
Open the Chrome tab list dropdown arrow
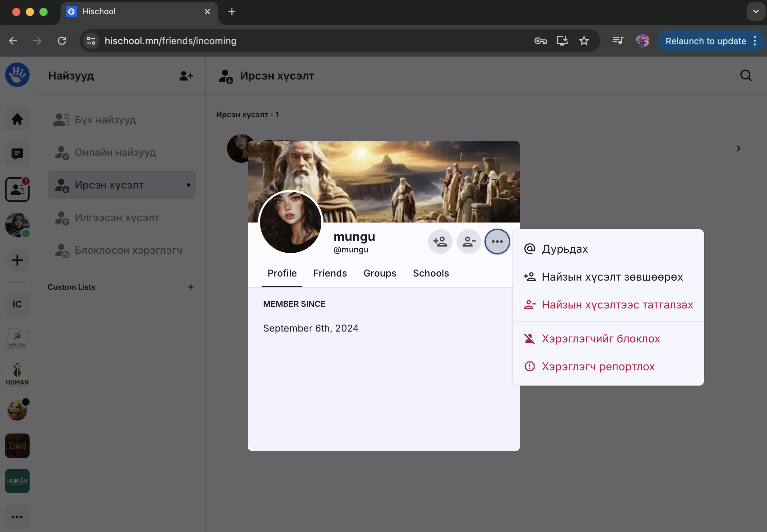tap(756, 12)
